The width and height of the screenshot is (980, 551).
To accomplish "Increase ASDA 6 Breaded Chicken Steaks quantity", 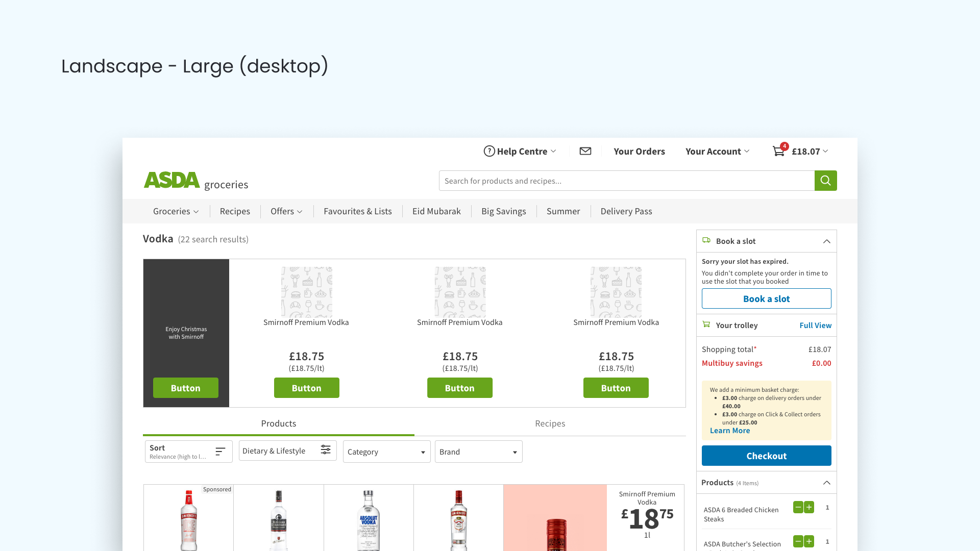I will pos(809,507).
